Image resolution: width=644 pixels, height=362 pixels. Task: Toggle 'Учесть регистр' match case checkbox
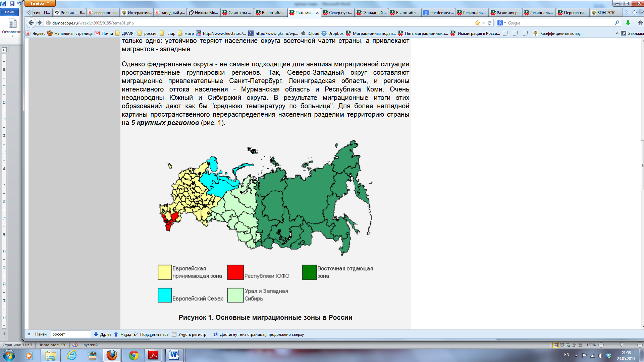(x=174, y=334)
